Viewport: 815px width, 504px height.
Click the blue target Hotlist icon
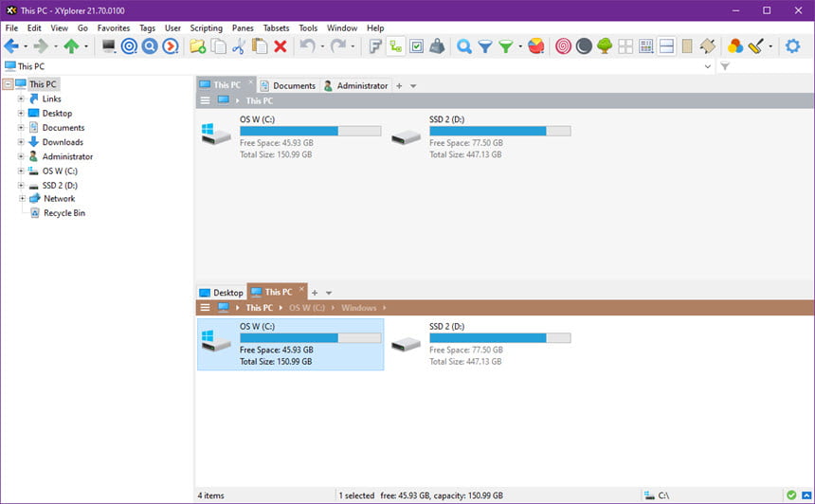129,46
